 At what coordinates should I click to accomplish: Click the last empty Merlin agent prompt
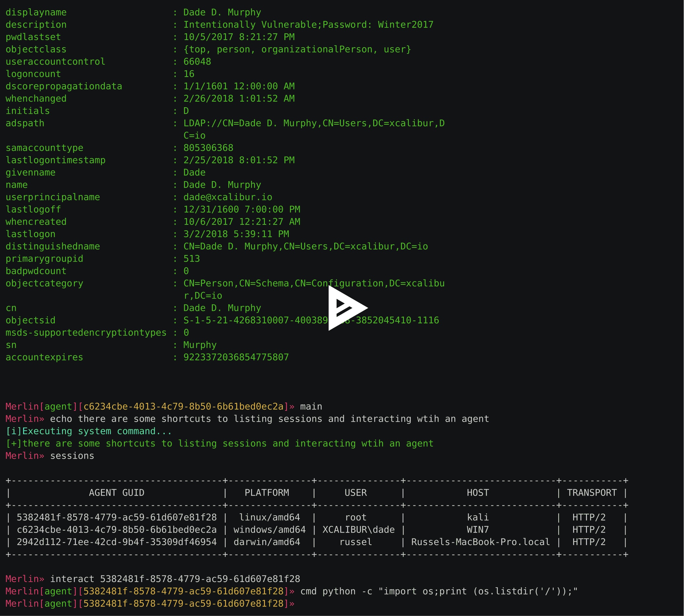coord(150,604)
